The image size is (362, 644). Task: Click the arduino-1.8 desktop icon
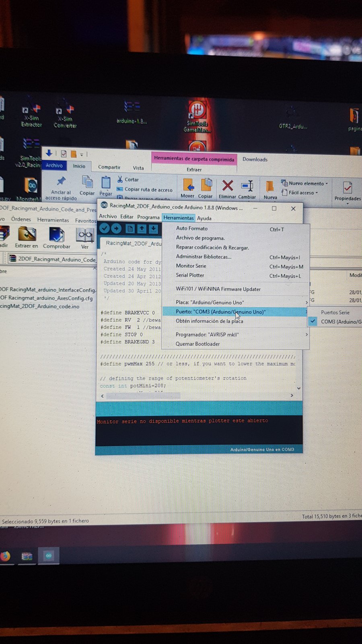[x=132, y=112]
